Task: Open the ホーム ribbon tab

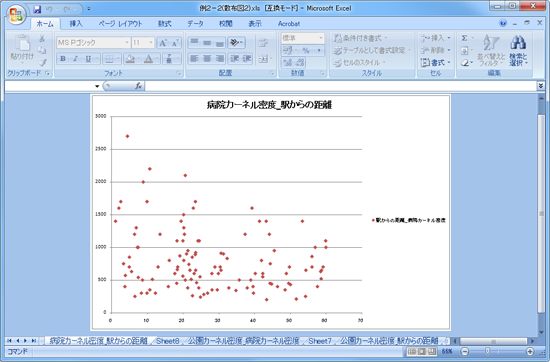Action: 45,24
